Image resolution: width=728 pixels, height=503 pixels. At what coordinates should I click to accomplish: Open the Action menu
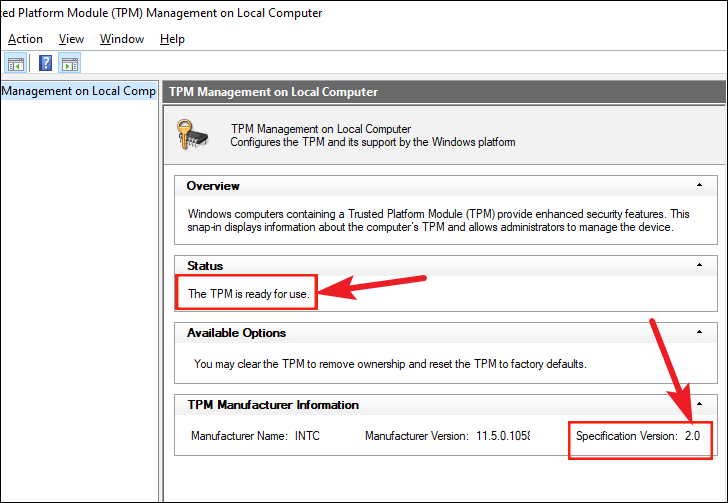click(x=25, y=39)
